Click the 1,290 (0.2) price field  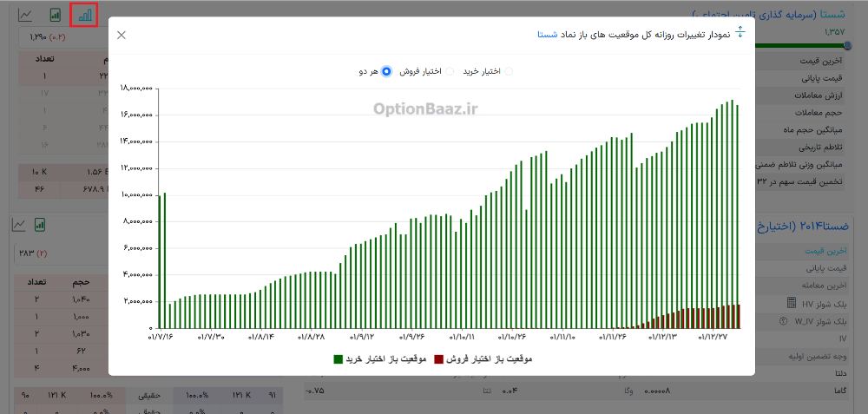click(x=62, y=37)
